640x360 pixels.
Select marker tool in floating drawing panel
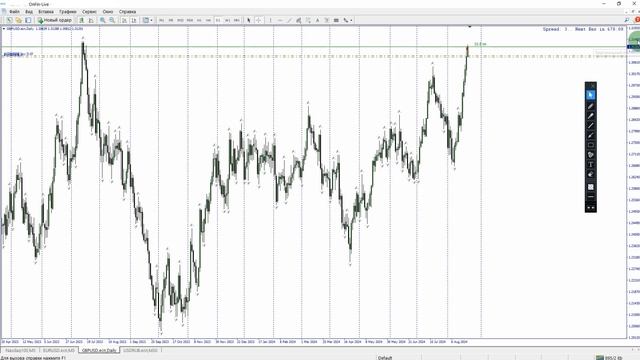coord(591,116)
